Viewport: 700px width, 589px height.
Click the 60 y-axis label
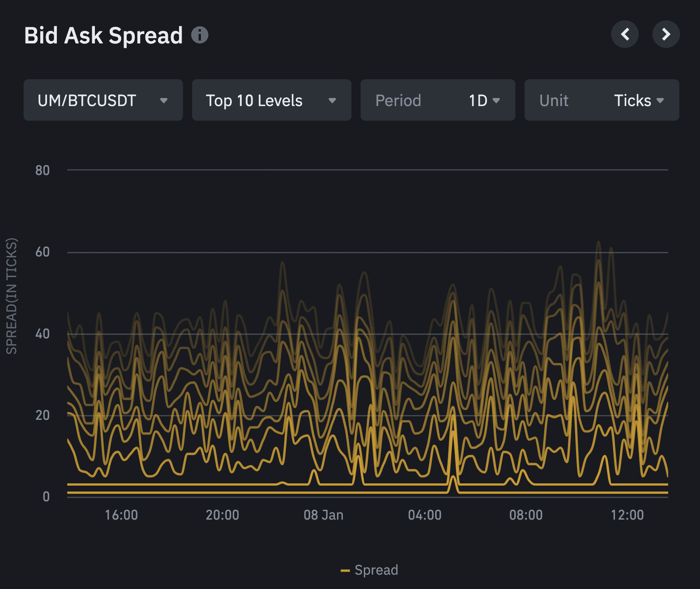click(x=43, y=252)
